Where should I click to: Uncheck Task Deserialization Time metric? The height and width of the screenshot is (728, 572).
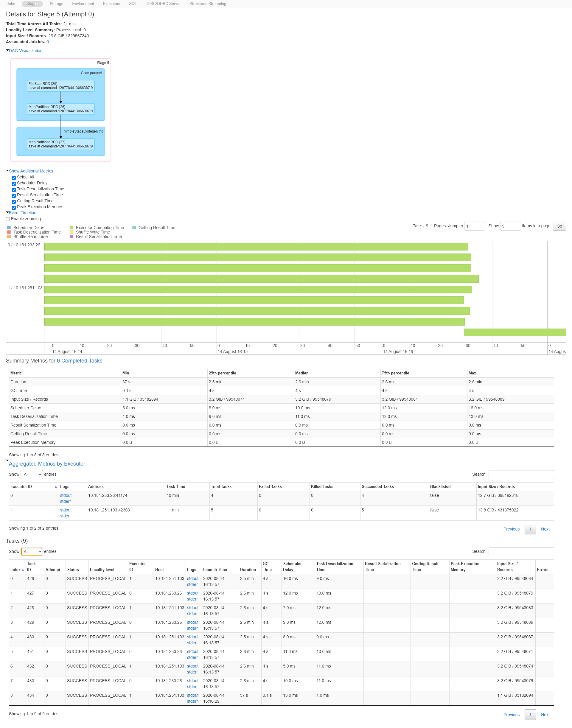coord(14,190)
